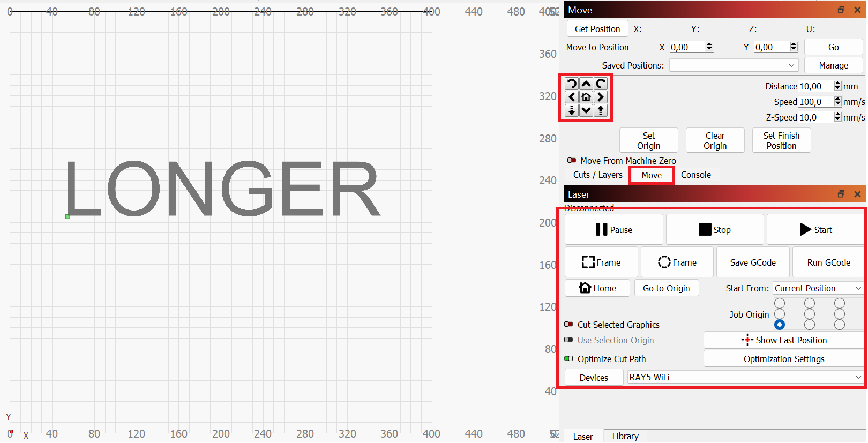This screenshot has width=868, height=443.
Task: Select the center Job Origin radio button
Action: (810, 314)
